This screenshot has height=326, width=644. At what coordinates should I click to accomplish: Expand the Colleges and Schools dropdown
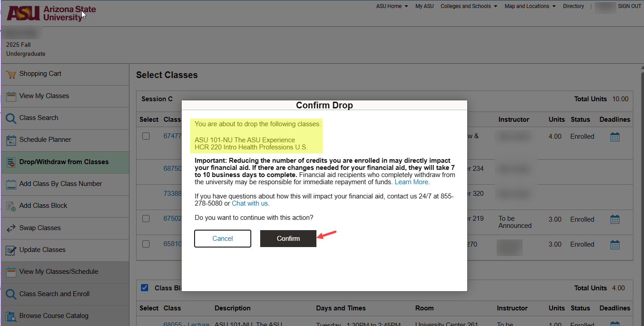tap(469, 6)
